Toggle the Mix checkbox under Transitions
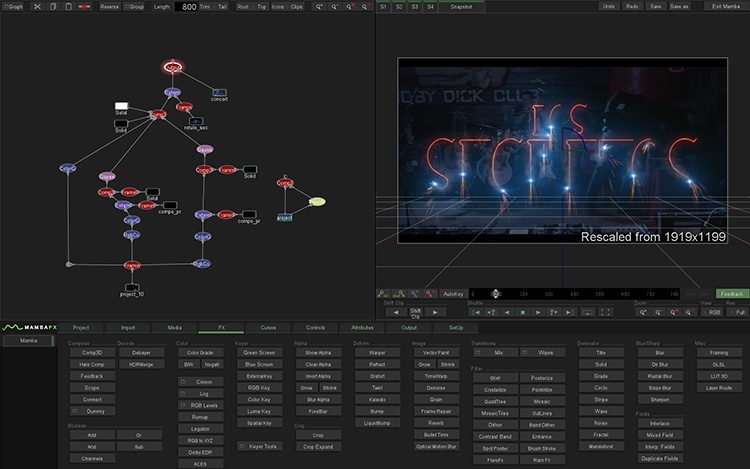Screen dimensions: 750x469 point(477,352)
